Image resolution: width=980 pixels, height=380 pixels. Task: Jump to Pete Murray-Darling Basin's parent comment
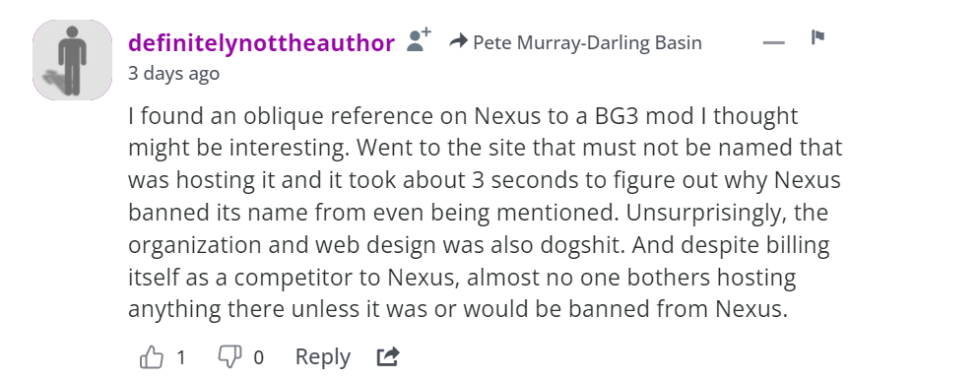coord(587,42)
